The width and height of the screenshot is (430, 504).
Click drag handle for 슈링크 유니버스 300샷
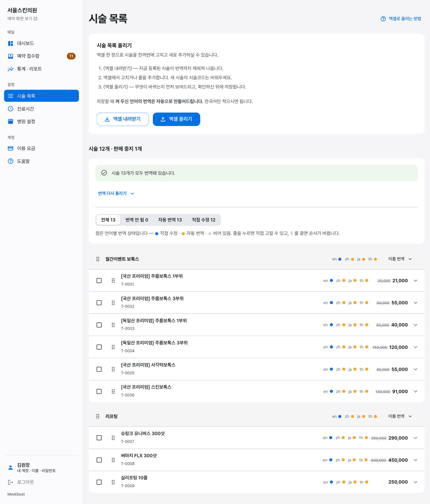[113, 438]
